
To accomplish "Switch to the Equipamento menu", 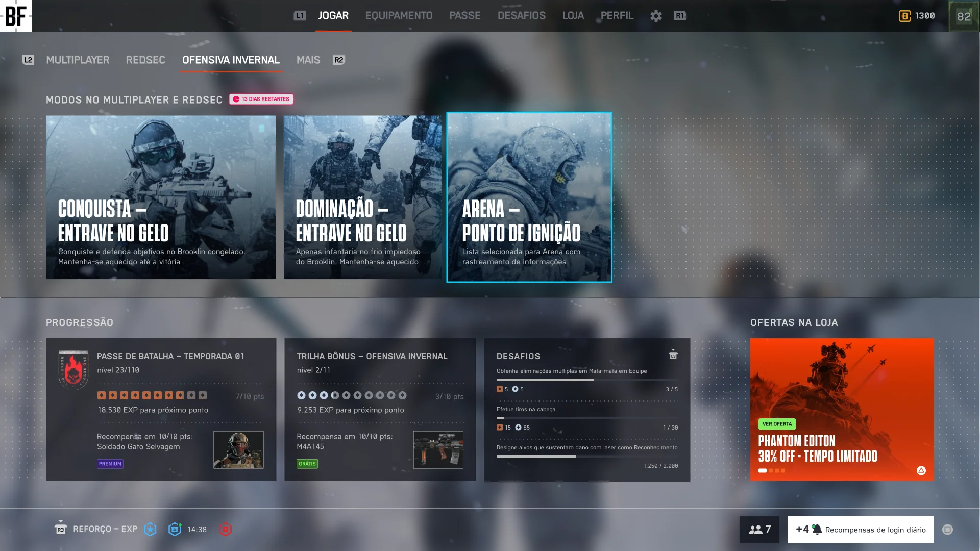I will pos(399,16).
